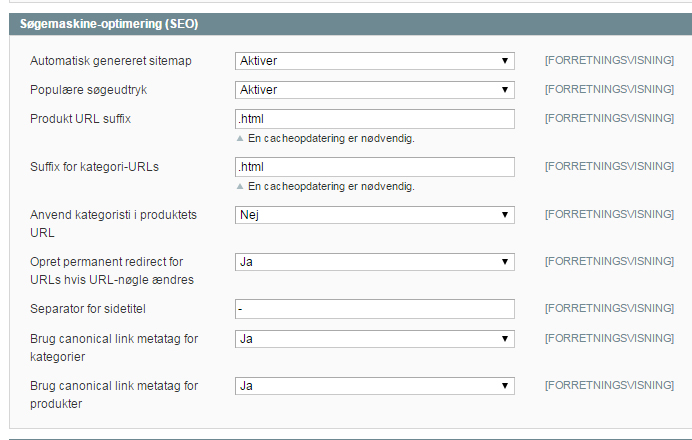This screenshot has height=440, width=692.
Task: Click the arrow icon of produkter canonical select
Action: coord(505,386)
